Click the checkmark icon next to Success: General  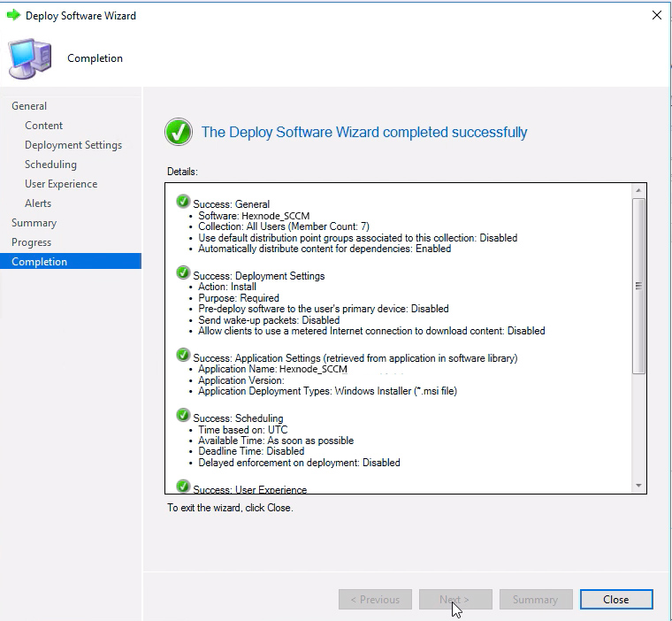click(x=183, y=201)
